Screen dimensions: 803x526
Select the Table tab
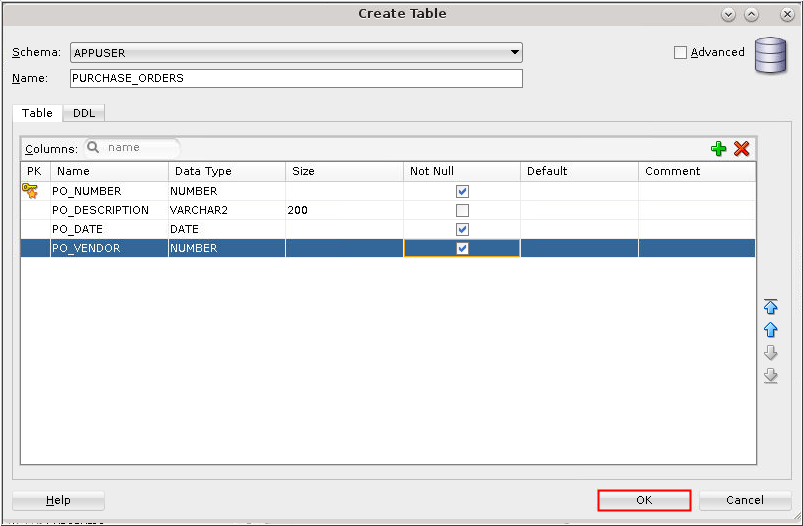pos(37,113)
